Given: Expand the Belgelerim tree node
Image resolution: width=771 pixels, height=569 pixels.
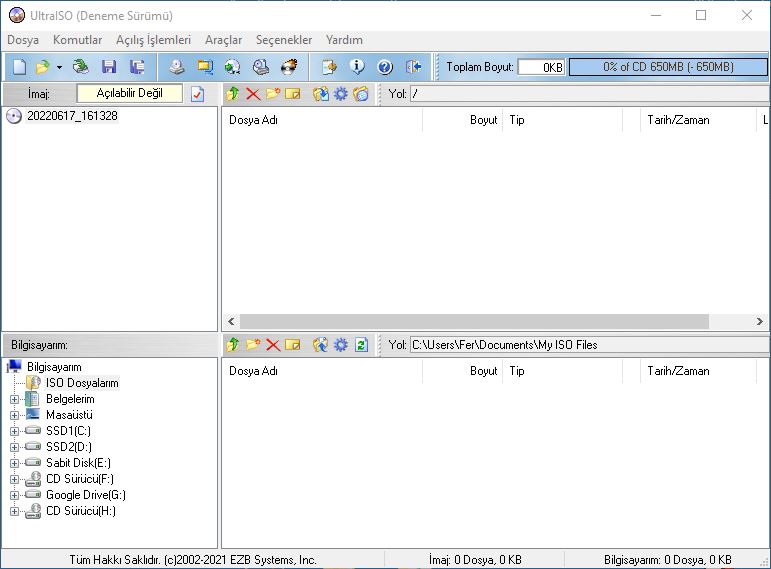Looking at the screenshot, I should click(x=14, y=399).
